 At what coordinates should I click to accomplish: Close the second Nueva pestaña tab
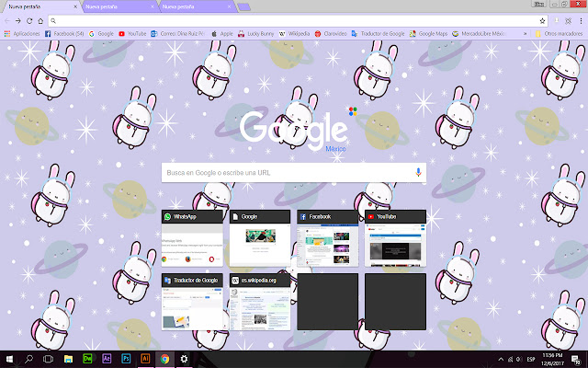pyautogui.click(x=153, y=6)
